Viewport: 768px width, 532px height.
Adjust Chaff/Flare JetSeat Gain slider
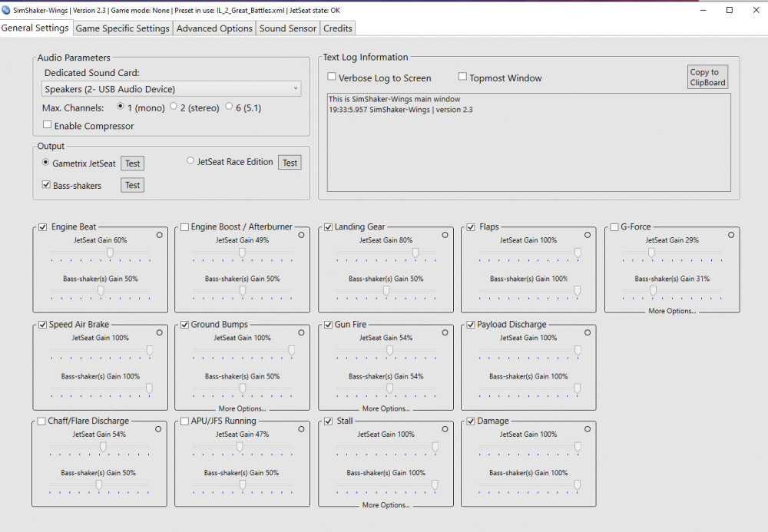click(x=103, y=447)
